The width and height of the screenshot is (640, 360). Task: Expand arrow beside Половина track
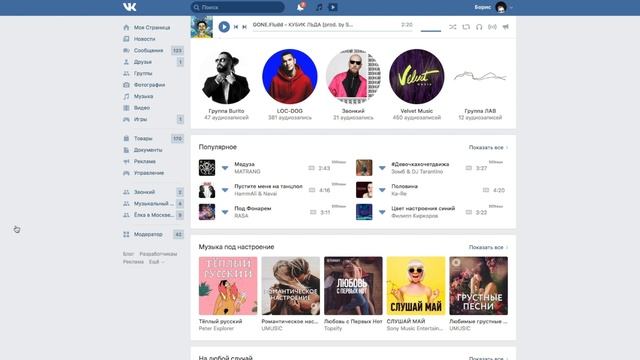tap(382, 190)
